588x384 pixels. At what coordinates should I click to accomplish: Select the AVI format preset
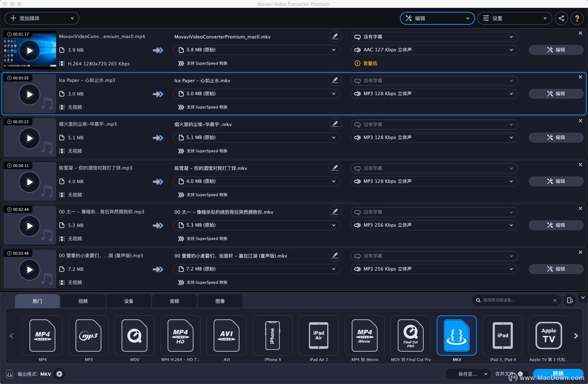pos(227,336)
